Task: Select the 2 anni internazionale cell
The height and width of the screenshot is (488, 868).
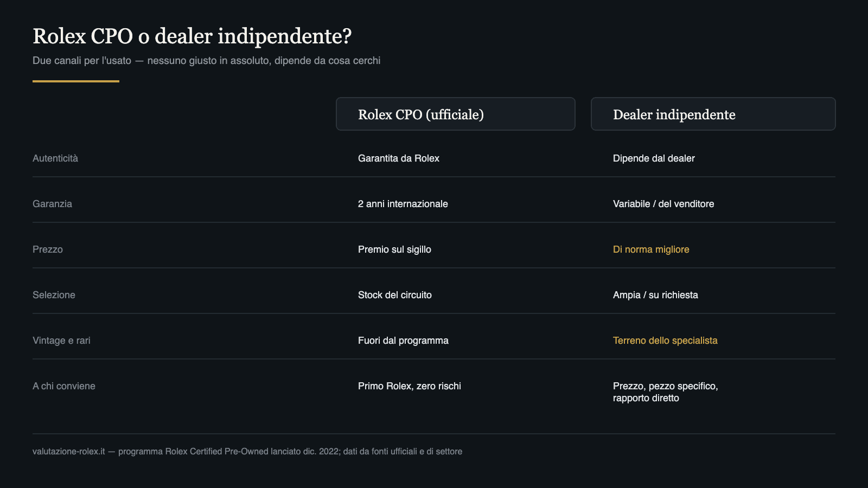Action: point(403,204)
